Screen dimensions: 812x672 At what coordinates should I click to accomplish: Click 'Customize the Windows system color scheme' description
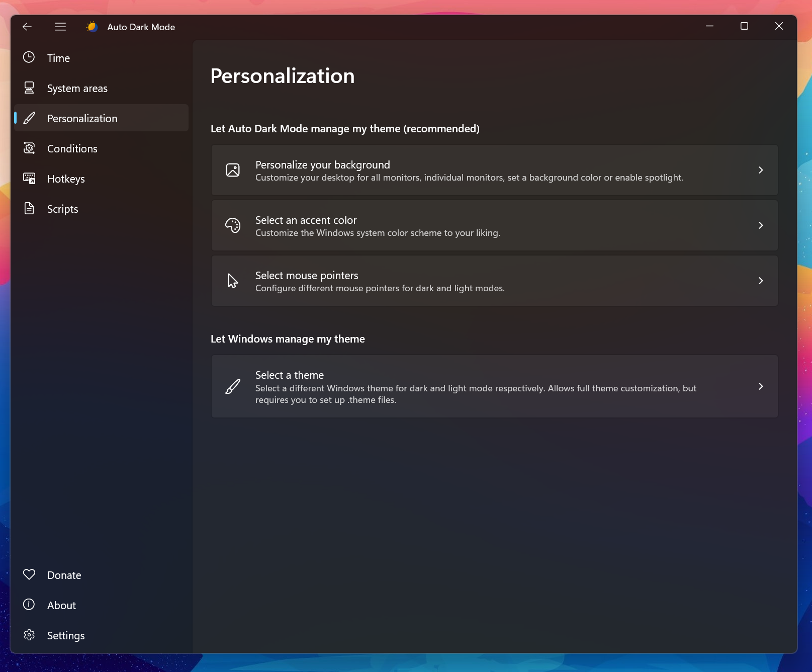pyautogui.click(x=378, y=233)
